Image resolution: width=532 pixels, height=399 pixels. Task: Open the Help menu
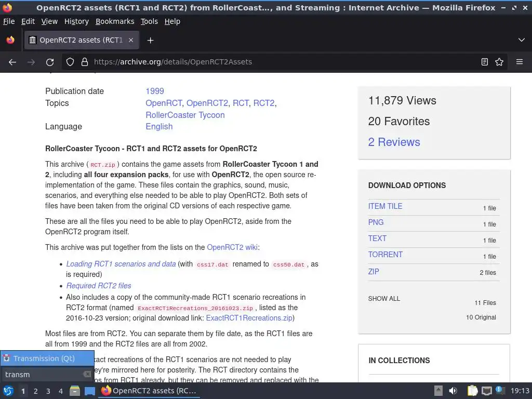[x=172, y=21]
